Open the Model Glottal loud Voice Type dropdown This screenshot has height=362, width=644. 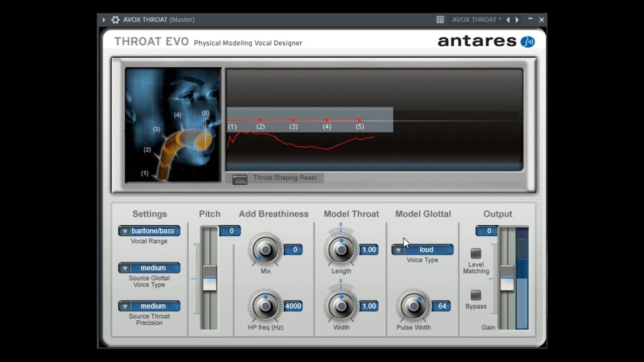[423, 249]
